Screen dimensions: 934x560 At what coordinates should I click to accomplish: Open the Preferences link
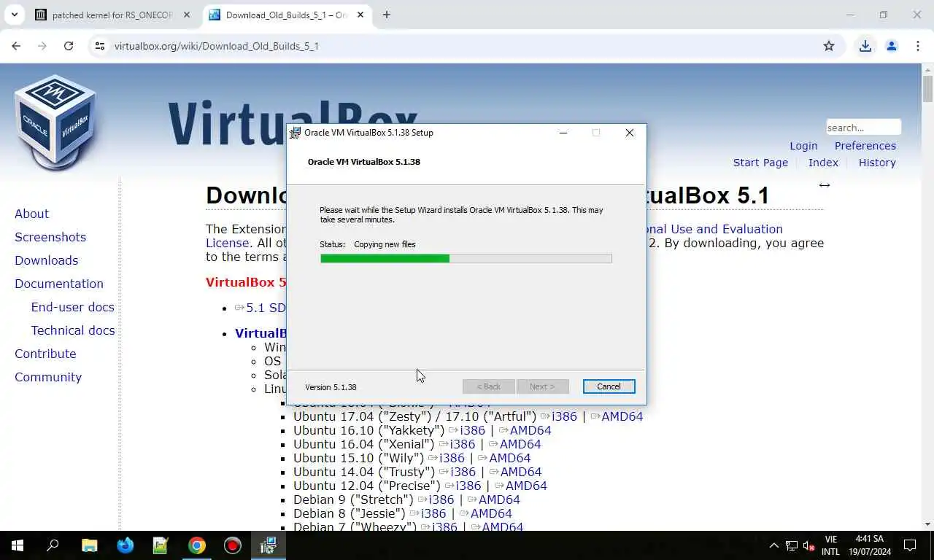click(x=865, y=146)
